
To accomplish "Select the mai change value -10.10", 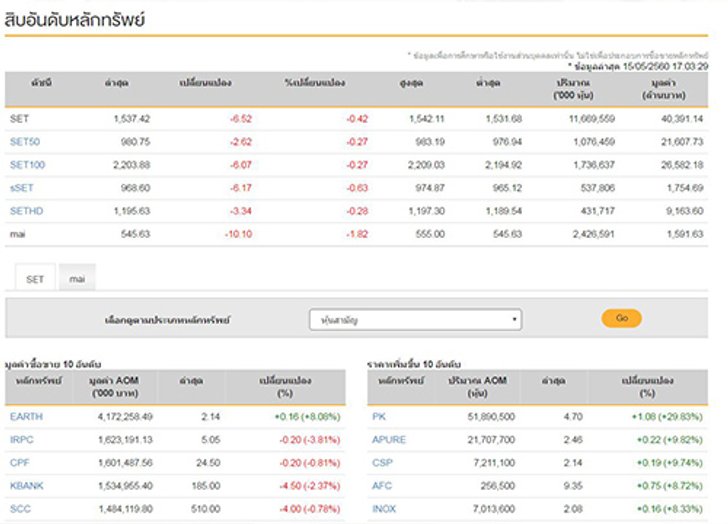I will 239,234.
